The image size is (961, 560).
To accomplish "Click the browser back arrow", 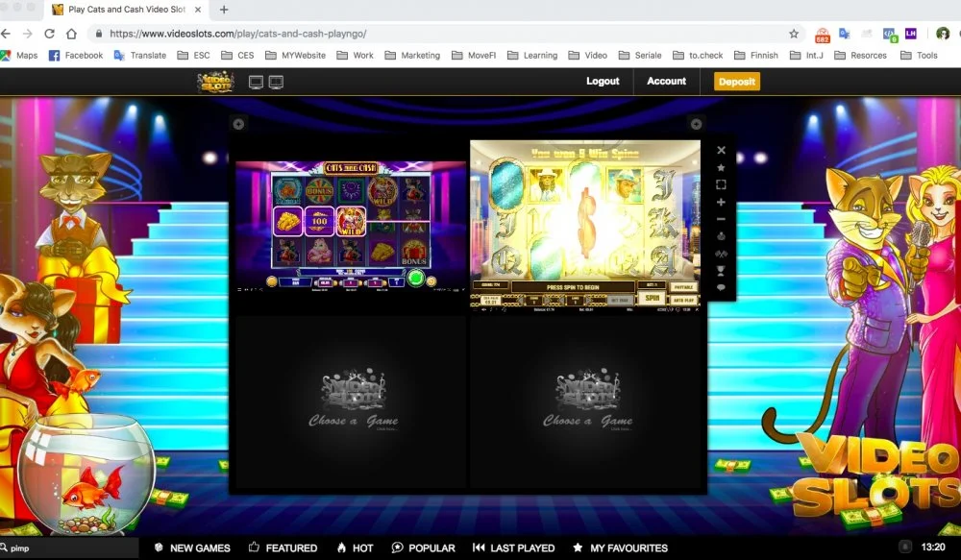I will tap(6, 34).
